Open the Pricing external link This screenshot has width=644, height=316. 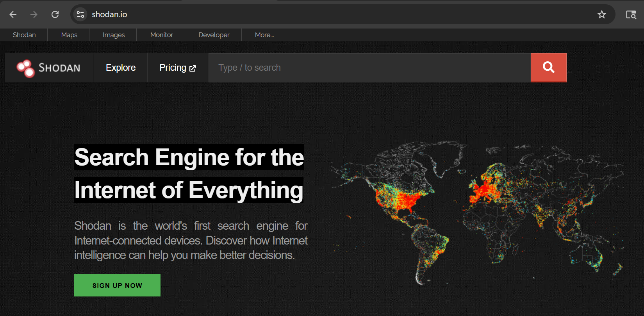[178, 68]
